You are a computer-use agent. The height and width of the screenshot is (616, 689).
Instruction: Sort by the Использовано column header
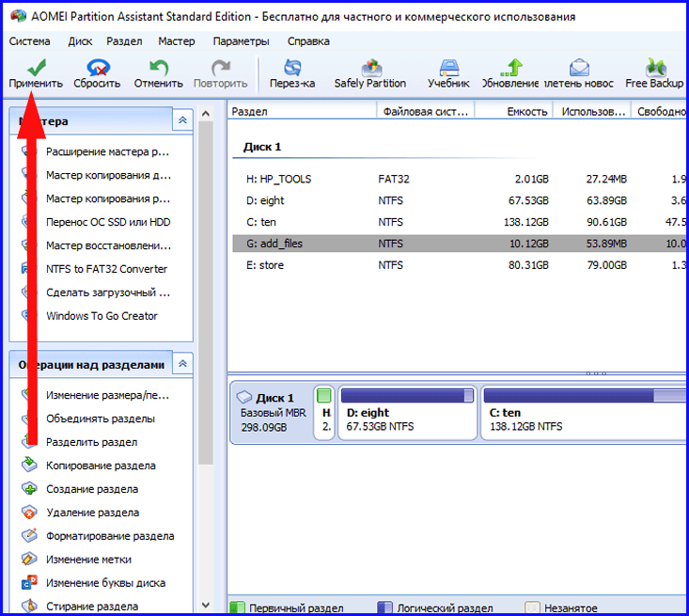pos(592,111)
